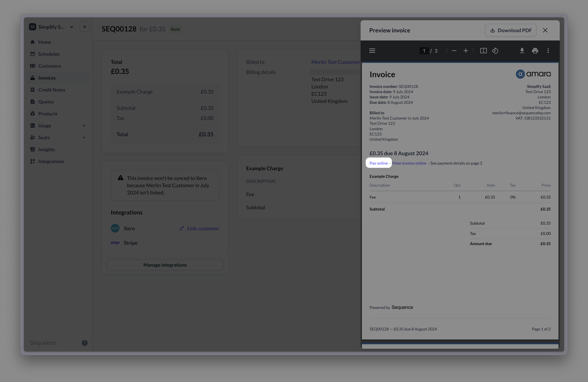Select the Insights sidebar icon
This screenshot has height=382, width=588.
pyautogui.click(x=33, y=149)
